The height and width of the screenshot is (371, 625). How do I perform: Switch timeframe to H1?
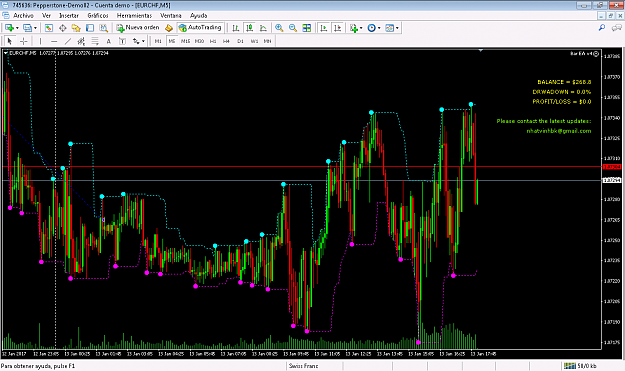213,41
